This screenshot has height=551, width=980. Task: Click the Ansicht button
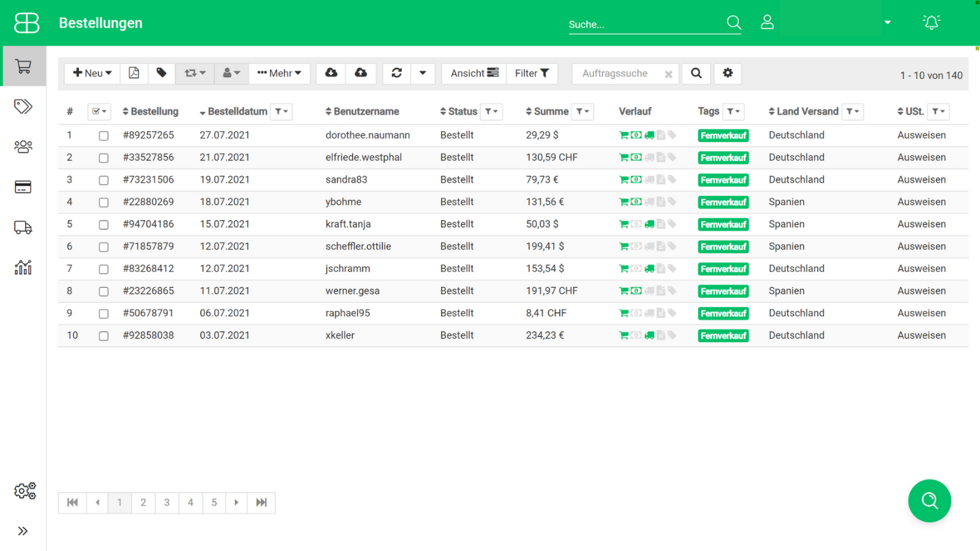tap(474, 73)
